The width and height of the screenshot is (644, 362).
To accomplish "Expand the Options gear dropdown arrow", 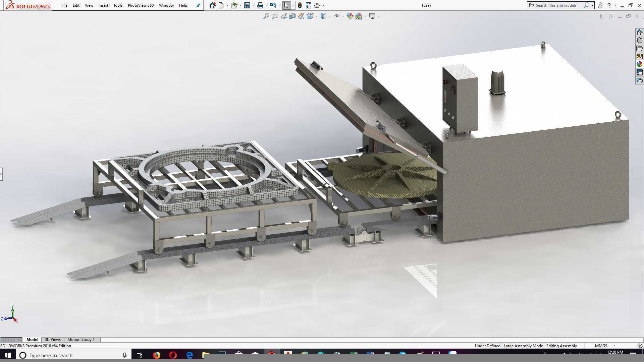I will (323, 5).
